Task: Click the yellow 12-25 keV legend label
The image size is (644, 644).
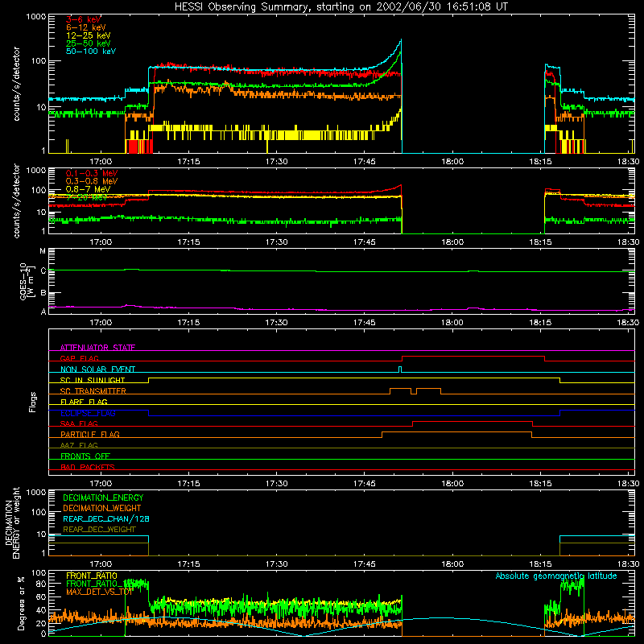Action: click(89, 35)
